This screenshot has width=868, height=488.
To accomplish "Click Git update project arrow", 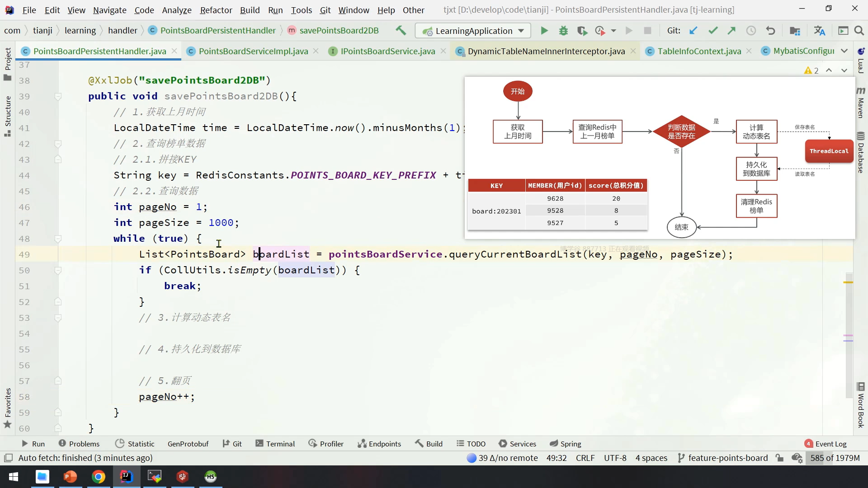I will [x=693, y=31].
